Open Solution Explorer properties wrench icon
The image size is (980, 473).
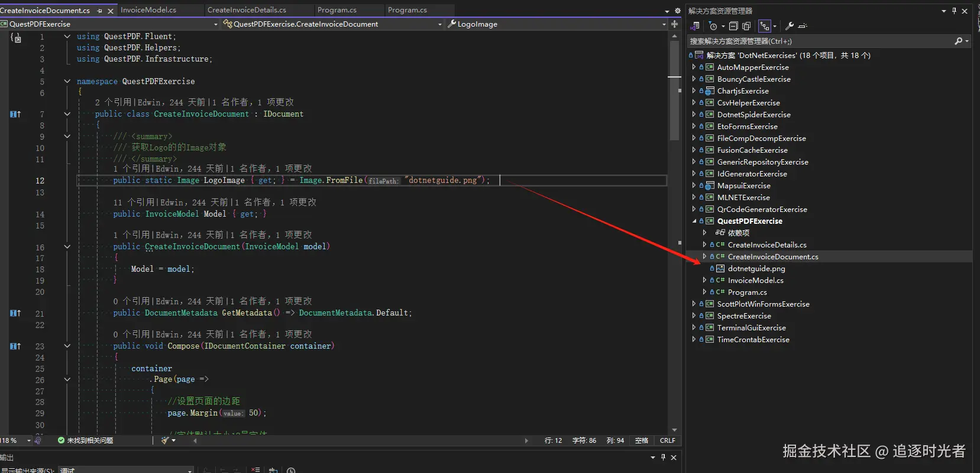point(790,26)
